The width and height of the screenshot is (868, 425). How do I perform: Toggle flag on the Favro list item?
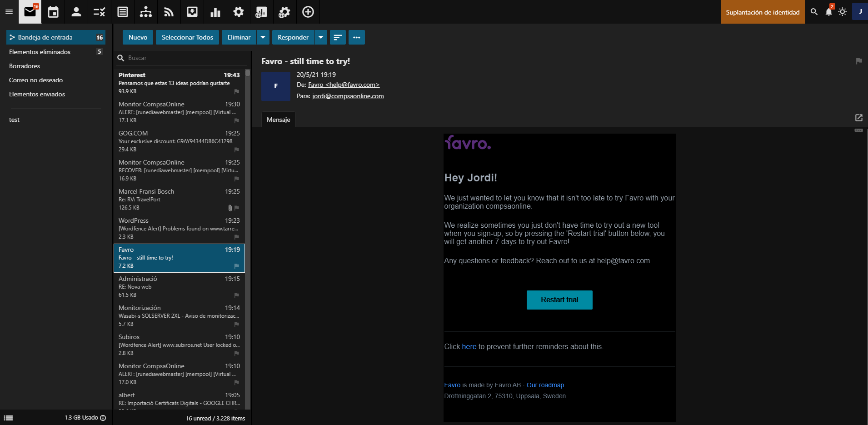(236, 266)
